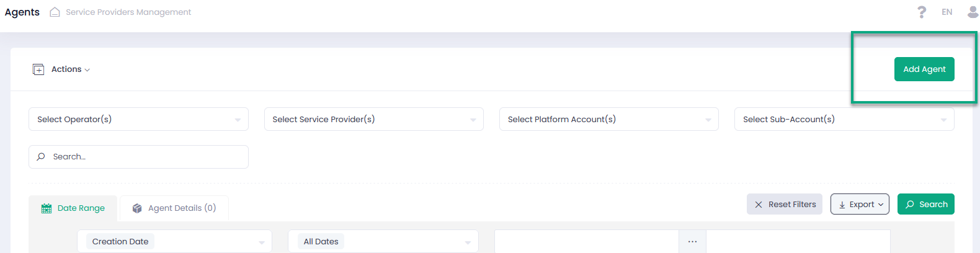Expand the Select Platform Account(s) dropdown
The width and height of the screenshot is (980, 253).
[x=608, y=120]
